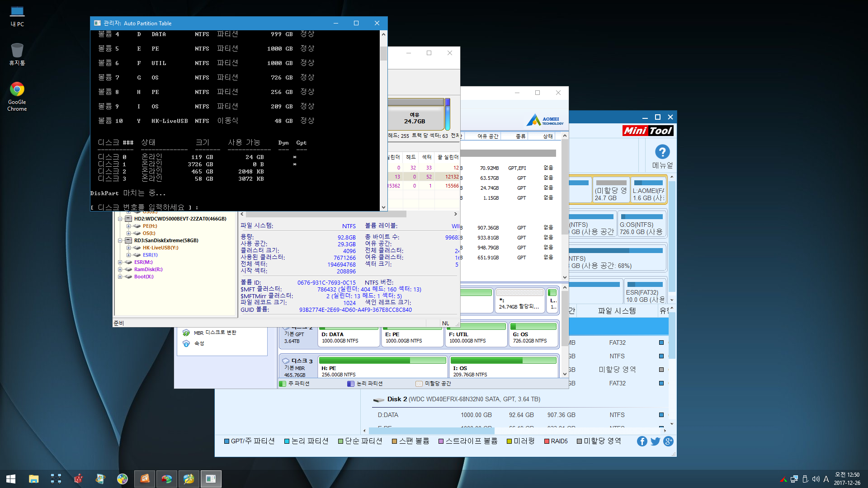Open MiniTool Google Plus link icon
The height and width of the screenshot is (488, 868).
(668, 441)
